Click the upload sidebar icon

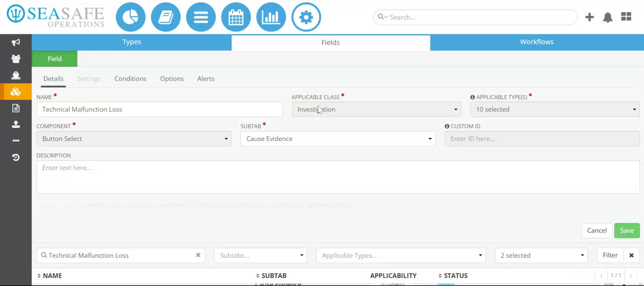16,125
